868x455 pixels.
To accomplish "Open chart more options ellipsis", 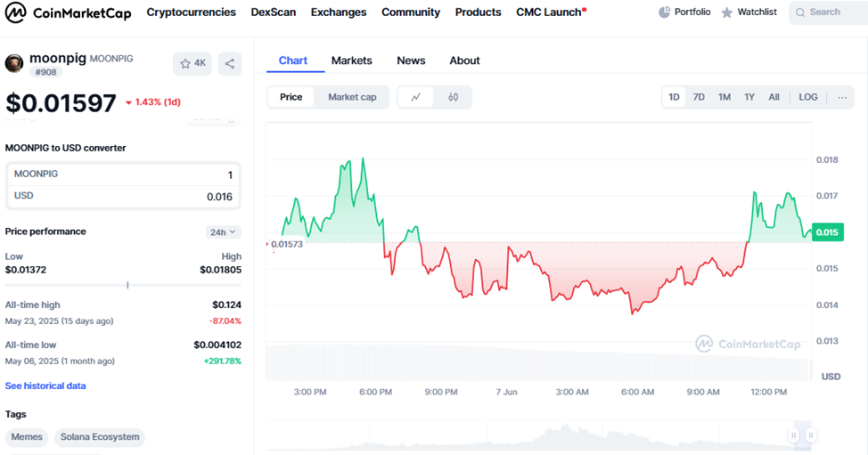I will click(842, 97).
